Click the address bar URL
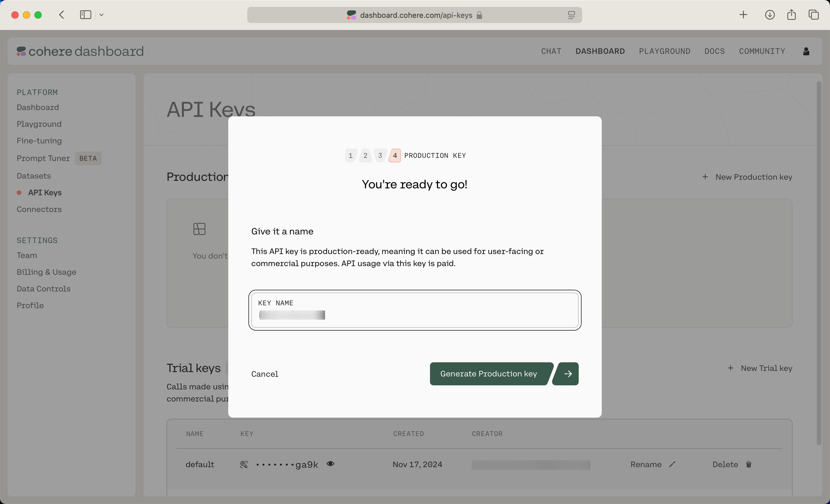Viewport: 830px width, 504px height. click(x=416, y=15)
